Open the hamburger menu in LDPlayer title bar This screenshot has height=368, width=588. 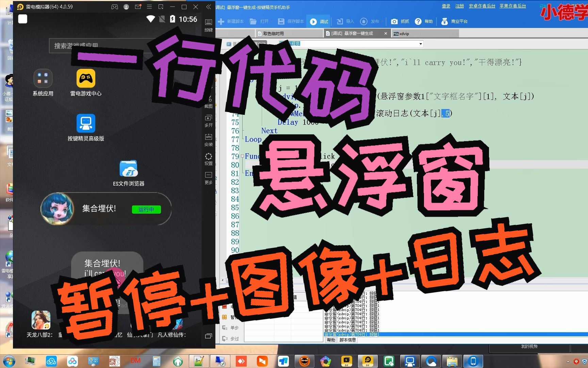[x=149, y=7]
